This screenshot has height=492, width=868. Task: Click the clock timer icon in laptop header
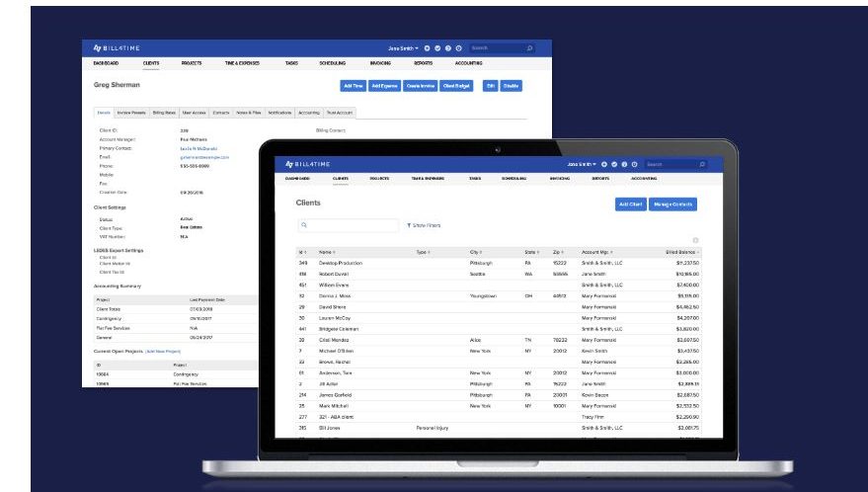(x=634, y=165)
